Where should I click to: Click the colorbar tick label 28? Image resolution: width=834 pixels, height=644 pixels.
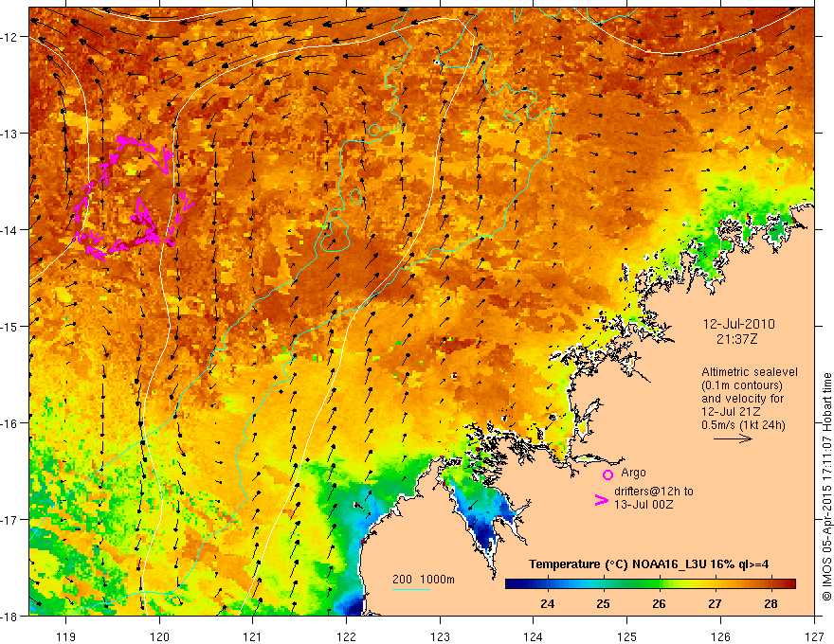[x=771, y=603]
